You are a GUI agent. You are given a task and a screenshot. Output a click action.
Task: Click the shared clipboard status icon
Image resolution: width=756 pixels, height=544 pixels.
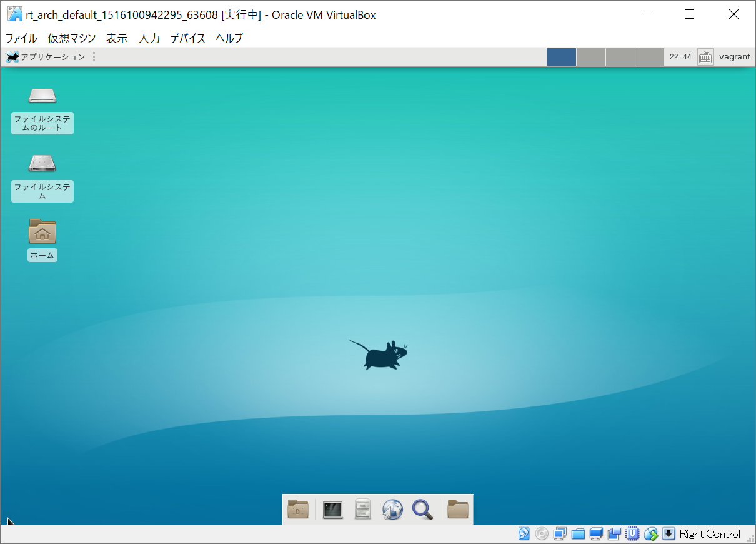point(614,534)
